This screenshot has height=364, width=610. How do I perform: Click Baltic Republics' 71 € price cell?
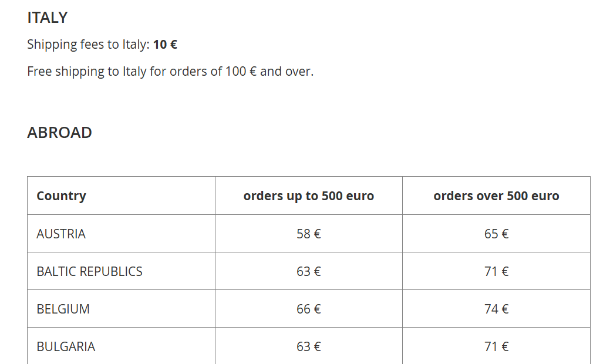pyautogui.click(x=496, y=271)
